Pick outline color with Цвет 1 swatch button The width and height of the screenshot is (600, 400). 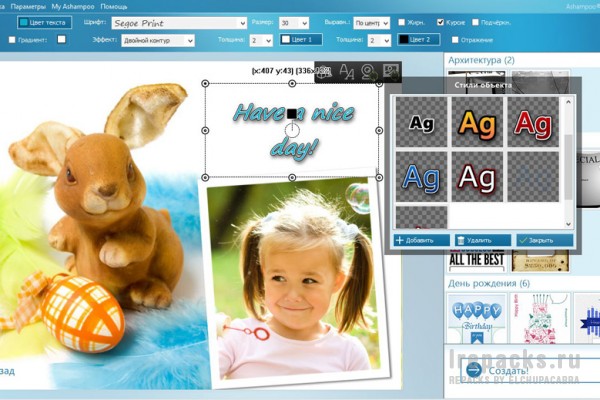click(x=301, y=39)
